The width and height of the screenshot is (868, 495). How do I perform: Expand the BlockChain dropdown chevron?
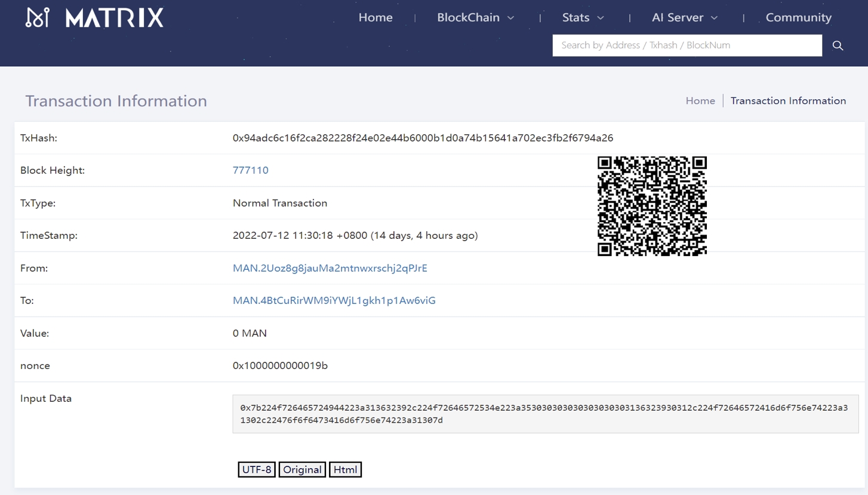click(x=511, y=18)
